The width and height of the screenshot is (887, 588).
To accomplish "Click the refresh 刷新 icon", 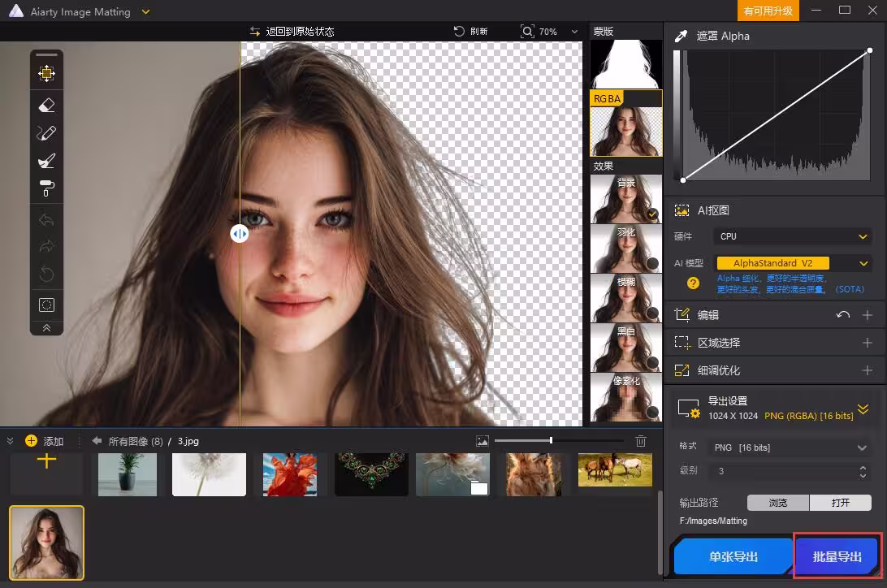I will coord(460,31).
